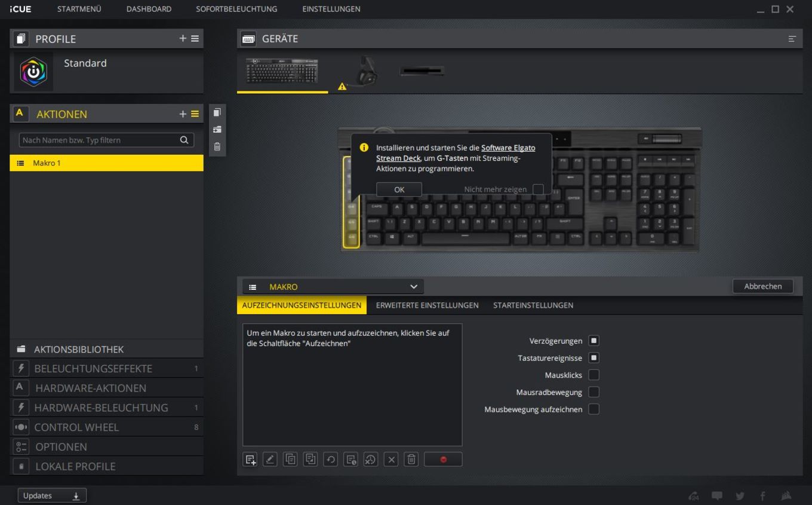Click the Standard profile RGB icon
The height and width of the screenshot is (505, 812).
33,72
